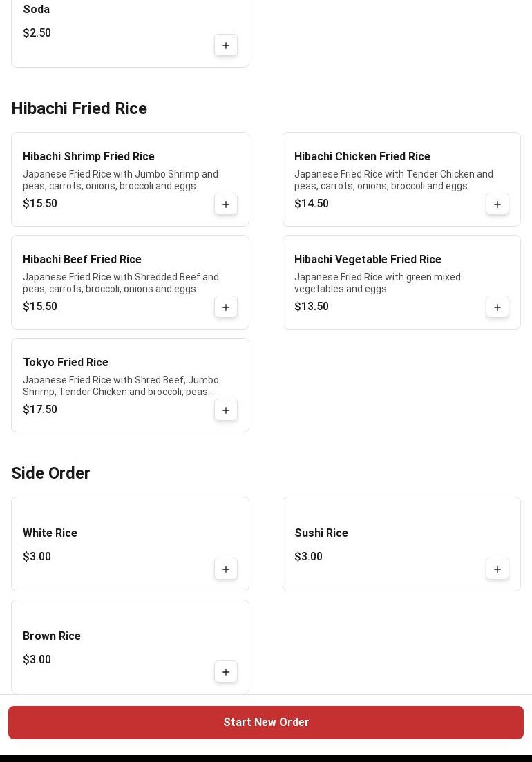532x762 pixels.
Task: Add Hibachi Vegetable Fried Rice to order
Action: click(497, 307)
